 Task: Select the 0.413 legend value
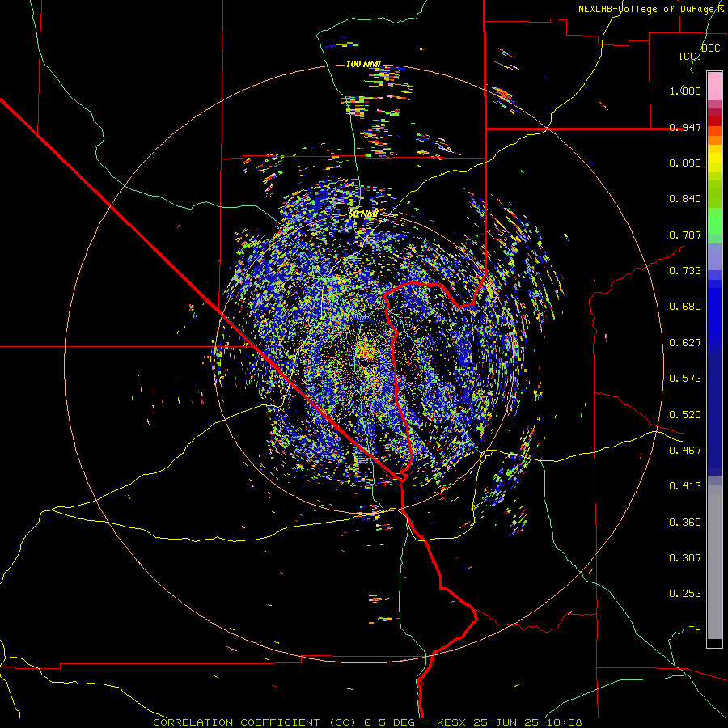coord(685,486)
